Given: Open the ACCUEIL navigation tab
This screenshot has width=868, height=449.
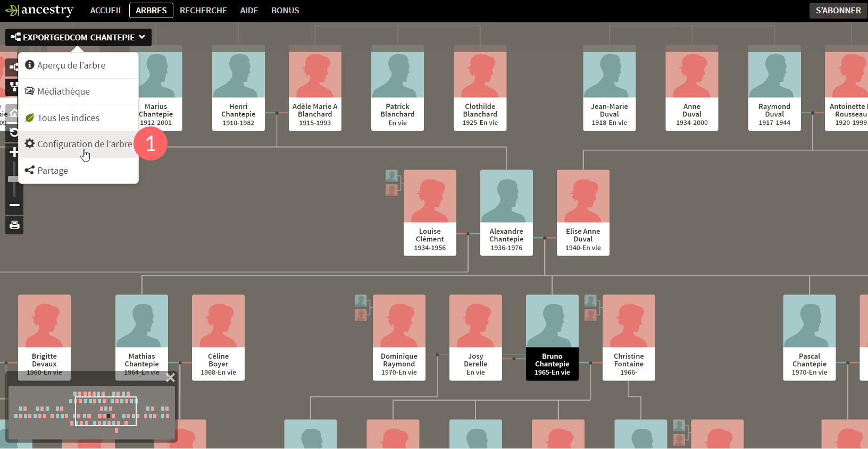Looking at the screenshot, I should (106, 10).
